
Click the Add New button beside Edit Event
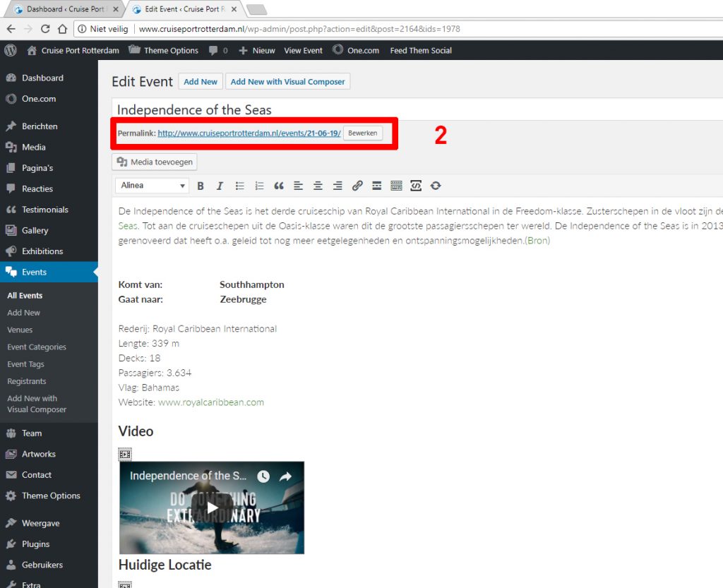coord(201,82)
